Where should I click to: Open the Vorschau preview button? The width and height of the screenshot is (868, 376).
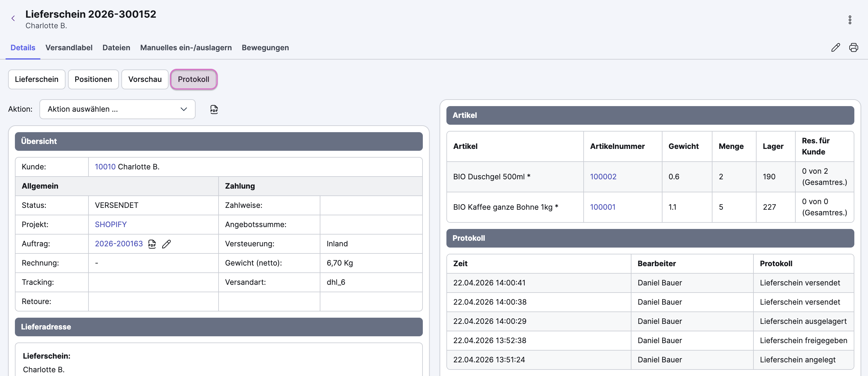145,79
